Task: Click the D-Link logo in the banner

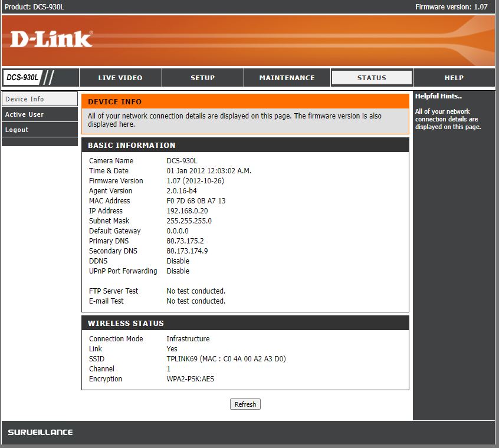Action: 51,39
